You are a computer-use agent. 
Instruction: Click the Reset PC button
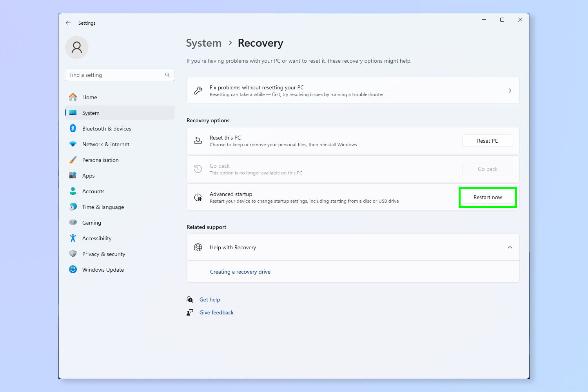(488, 141)
